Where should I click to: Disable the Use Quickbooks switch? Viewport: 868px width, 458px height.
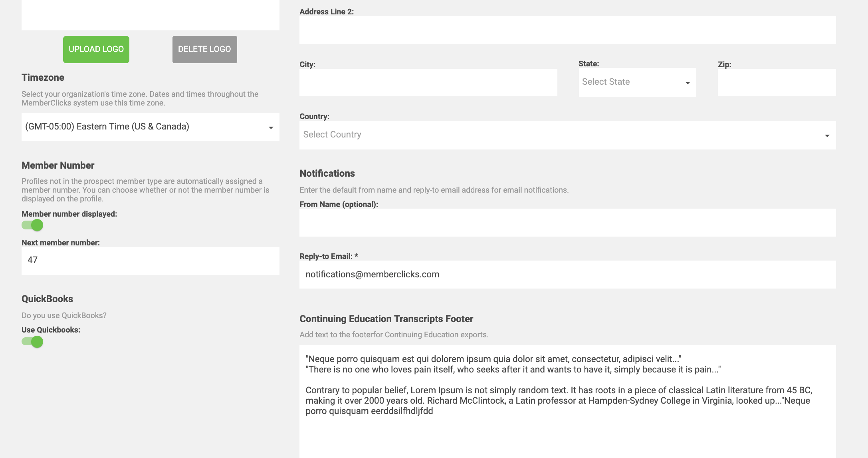click(x=32, y=342)
